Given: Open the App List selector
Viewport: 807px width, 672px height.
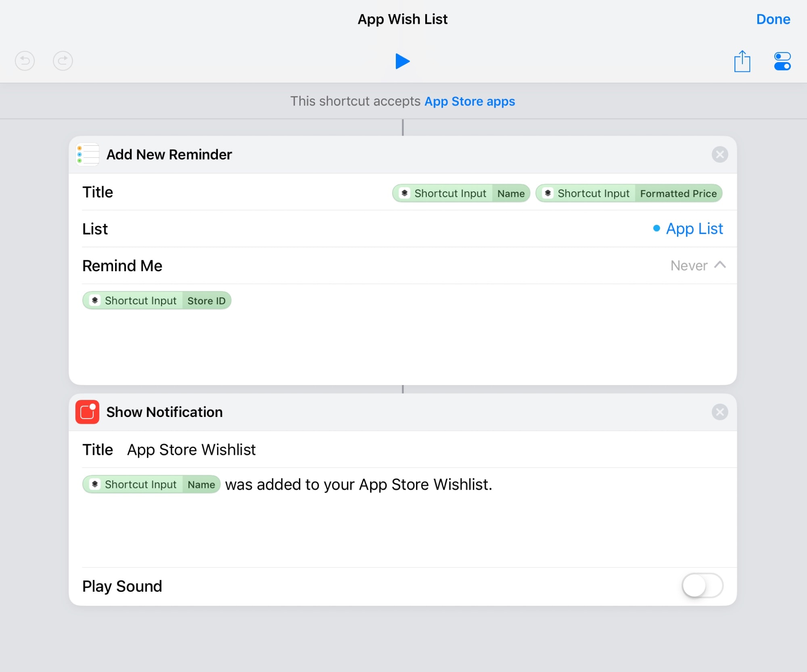Looking at the screenshot, I should pos(694,228).
